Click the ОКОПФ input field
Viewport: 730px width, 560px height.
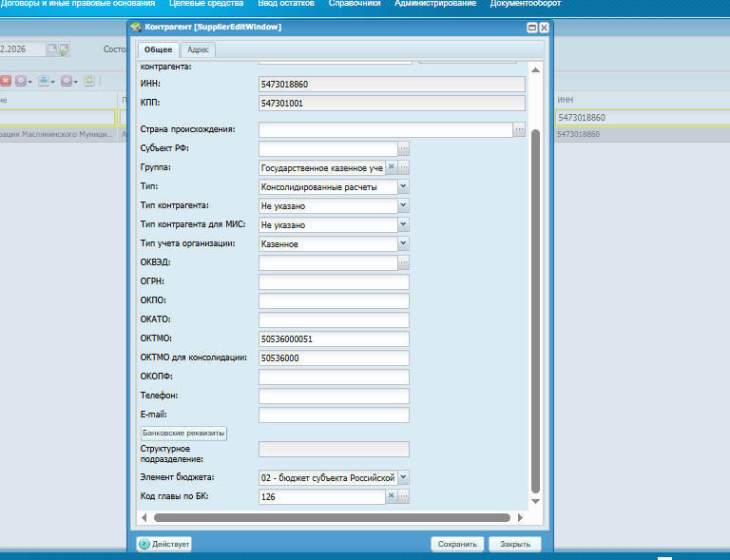tap(334, 377)
